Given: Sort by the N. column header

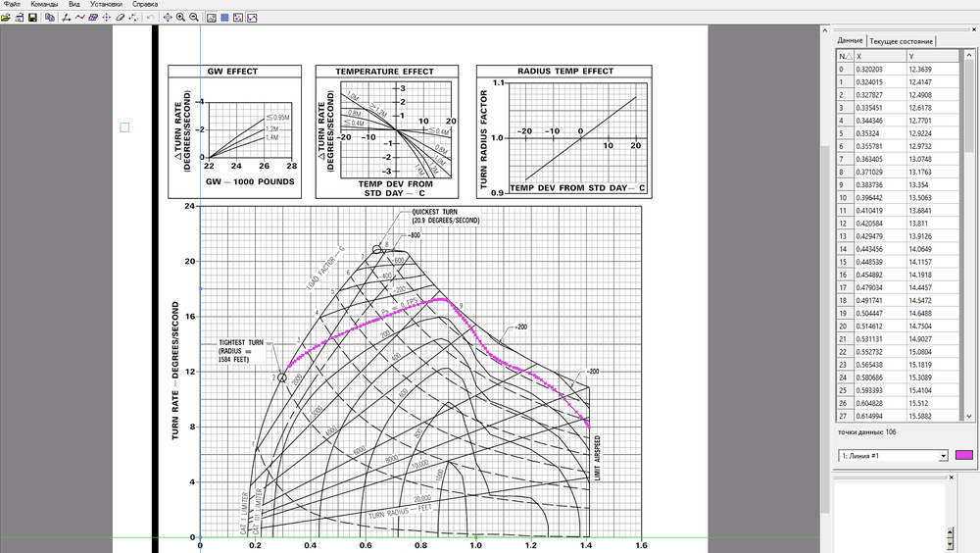Looking at the screenshot, I should pyautogui.click(x=845, y=56).
